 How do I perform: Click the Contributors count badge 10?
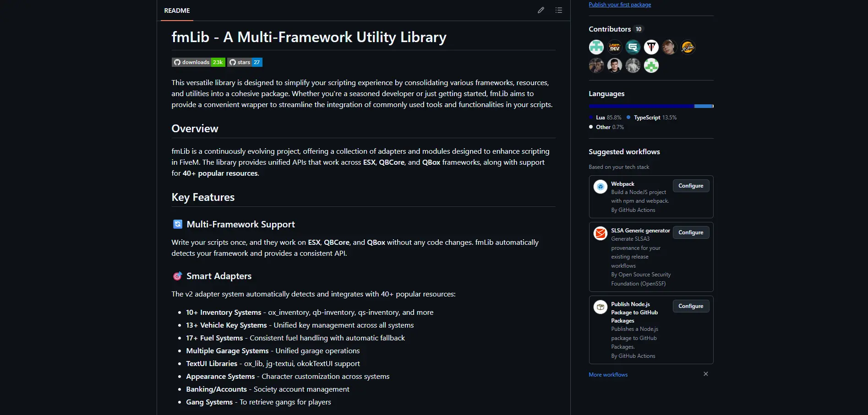[x=639, y=29]
